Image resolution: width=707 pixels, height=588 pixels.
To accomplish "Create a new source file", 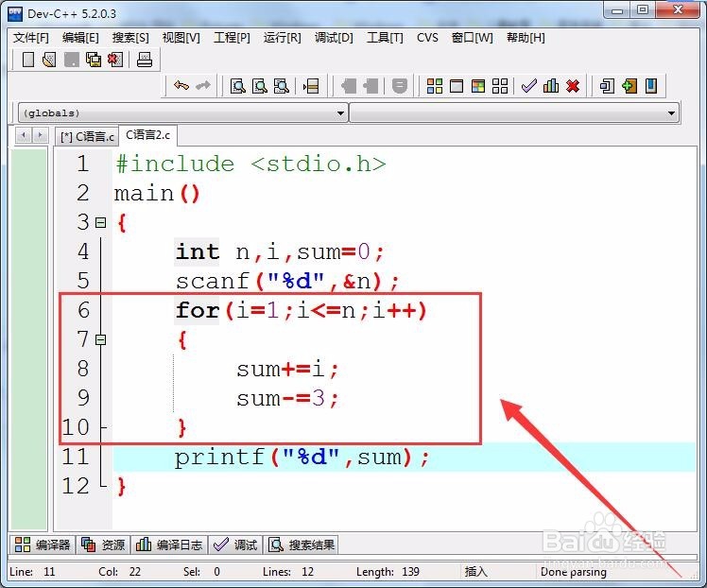I will coord(28,60).
